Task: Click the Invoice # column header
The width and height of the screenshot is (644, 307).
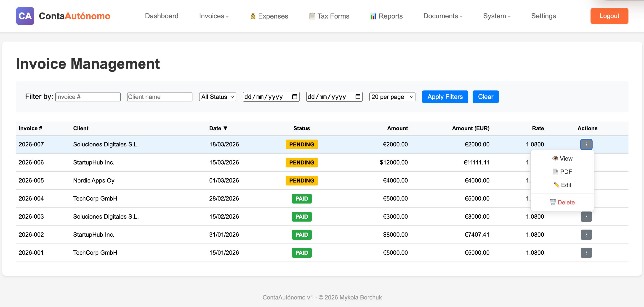Action: (x=30, y=128)
